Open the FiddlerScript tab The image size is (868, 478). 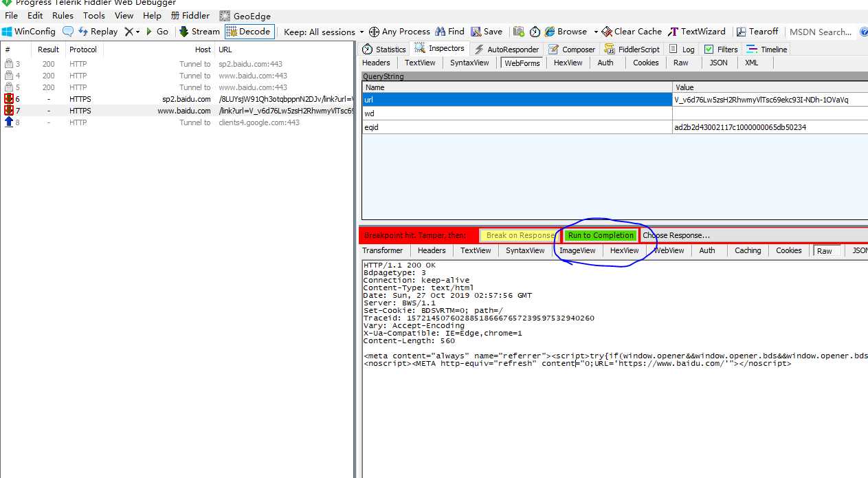pos(632,49)
